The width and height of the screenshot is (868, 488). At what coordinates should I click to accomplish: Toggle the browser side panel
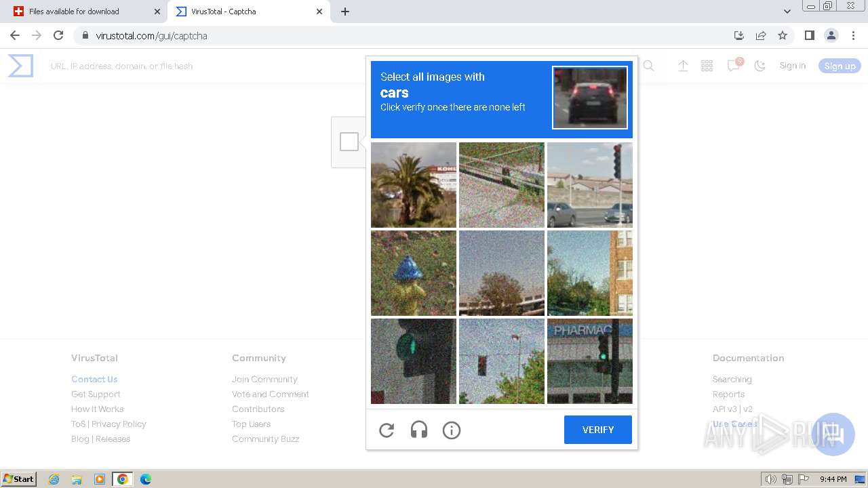(x=809, y=35)
